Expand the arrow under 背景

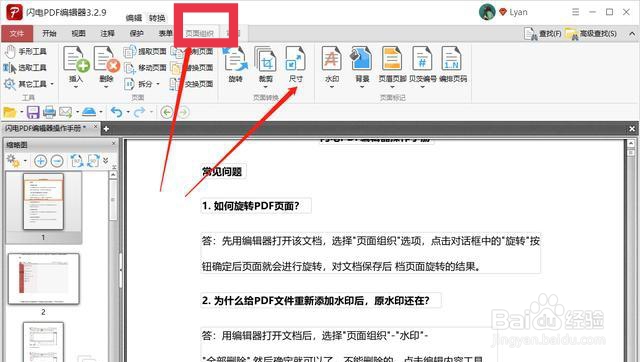(362, 87)
